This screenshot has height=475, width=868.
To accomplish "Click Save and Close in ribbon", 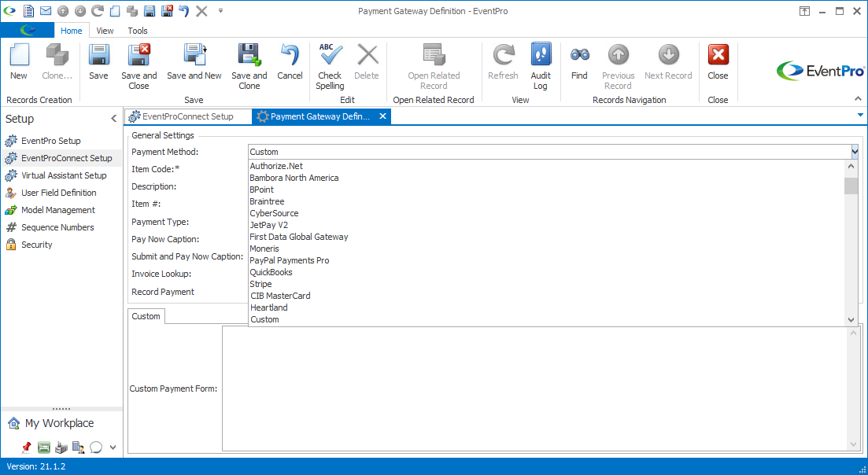I will (x=139, y=67).
